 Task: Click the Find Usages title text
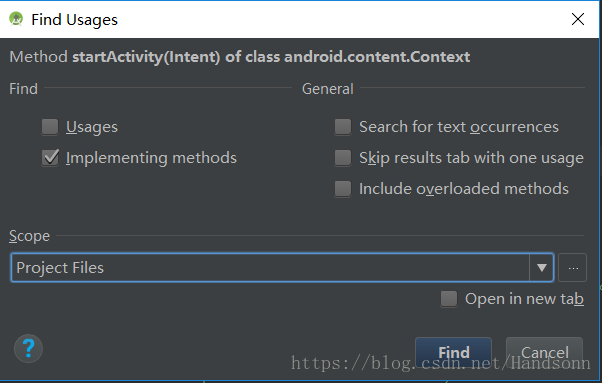point(74,20)
